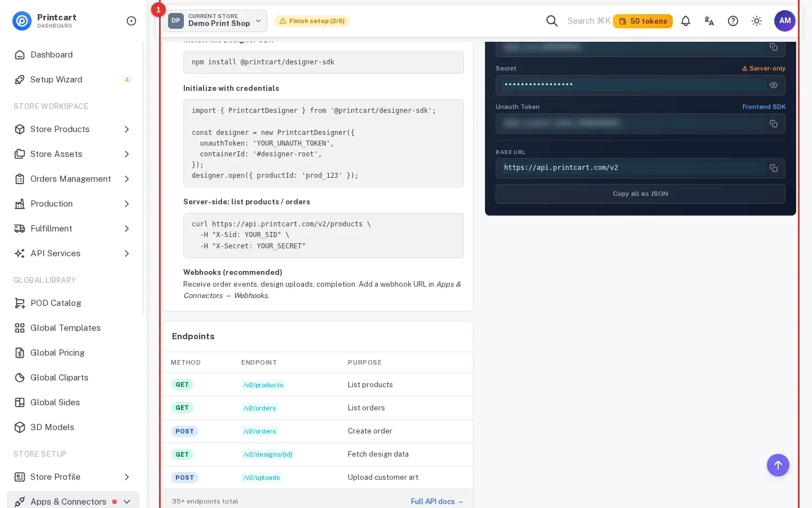Click the Printcart logo icon

point(22,21)
